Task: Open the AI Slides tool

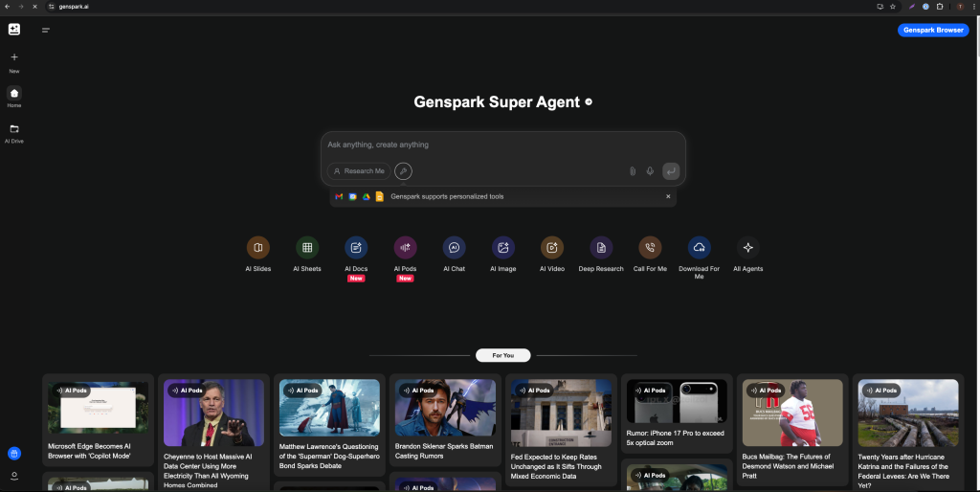Action: [258, 248]
